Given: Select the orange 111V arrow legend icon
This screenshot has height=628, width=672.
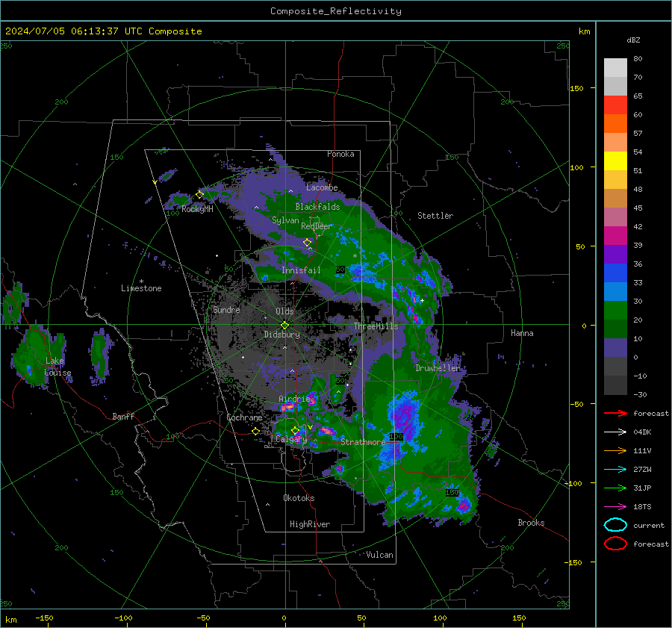Looking at the screenshot, I should [615, 450].
